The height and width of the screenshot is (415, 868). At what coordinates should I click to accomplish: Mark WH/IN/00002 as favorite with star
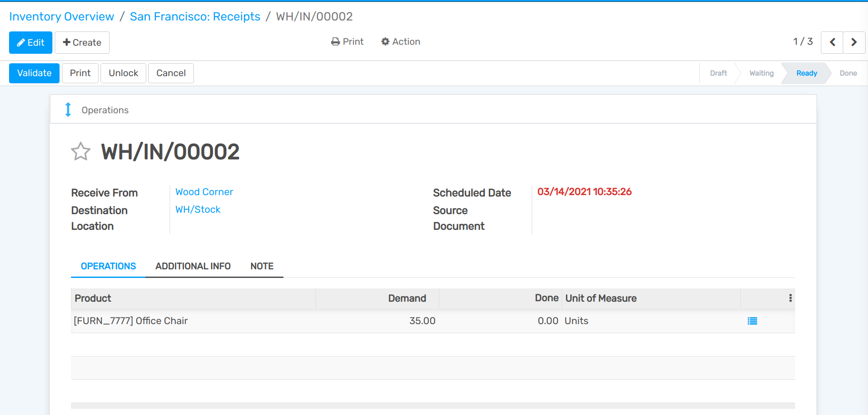click(81, 152)
